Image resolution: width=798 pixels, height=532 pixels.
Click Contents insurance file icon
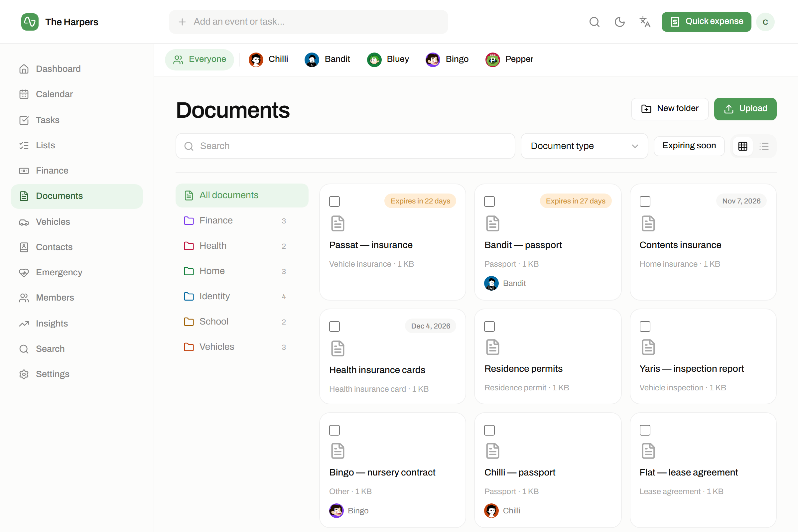[x=648, y=223]
